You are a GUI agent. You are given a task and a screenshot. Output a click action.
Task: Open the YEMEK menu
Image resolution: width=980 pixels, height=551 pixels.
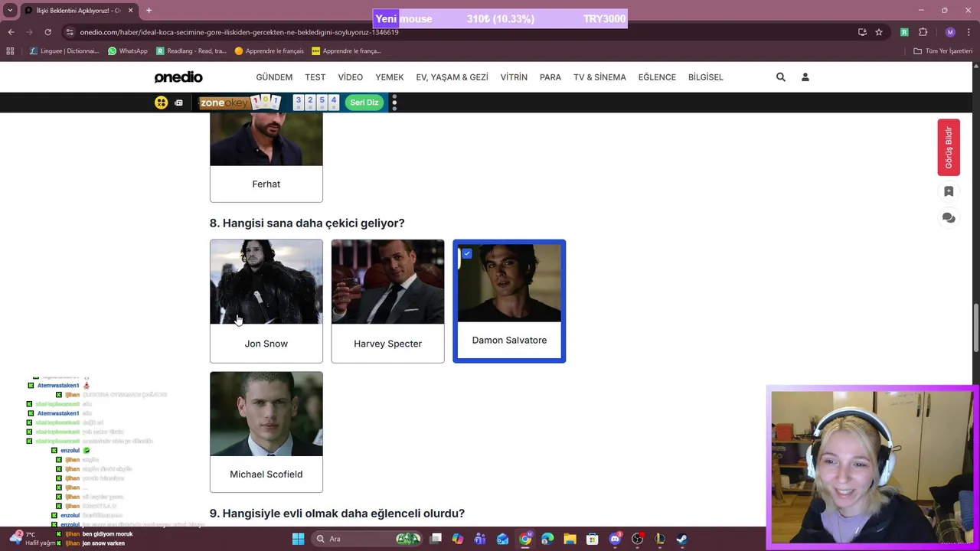coord(390,77)
